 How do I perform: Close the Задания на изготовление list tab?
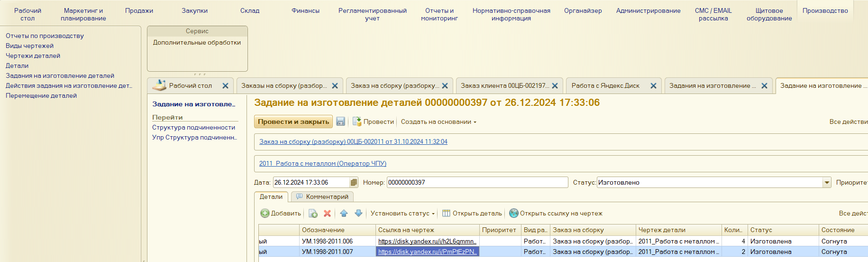[x=764, y=86]
